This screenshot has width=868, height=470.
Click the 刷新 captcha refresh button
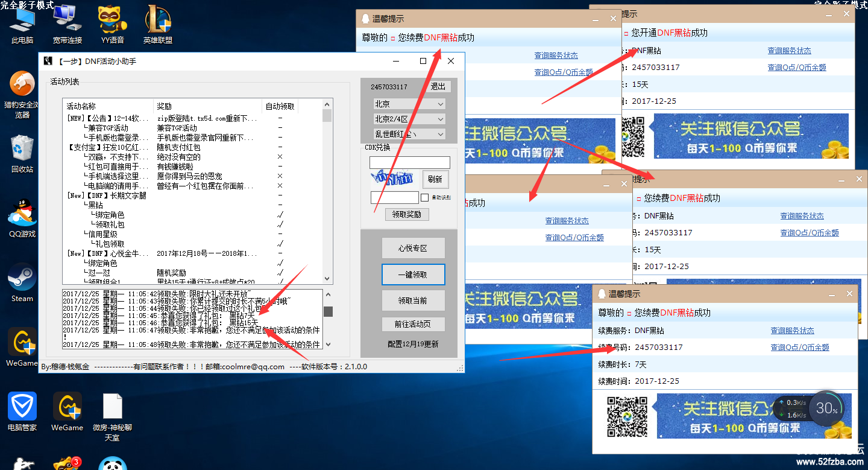click(x=435, y=179)
